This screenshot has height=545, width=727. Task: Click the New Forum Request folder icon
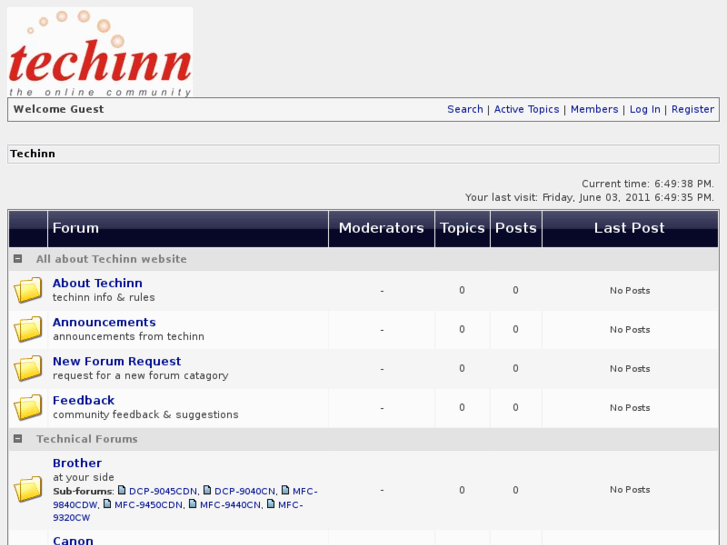pyautogui.click(x=28, y=369)
